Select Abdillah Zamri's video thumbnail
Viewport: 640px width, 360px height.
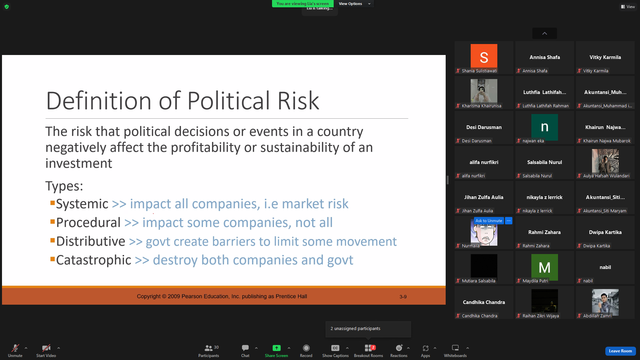(605, 302)
